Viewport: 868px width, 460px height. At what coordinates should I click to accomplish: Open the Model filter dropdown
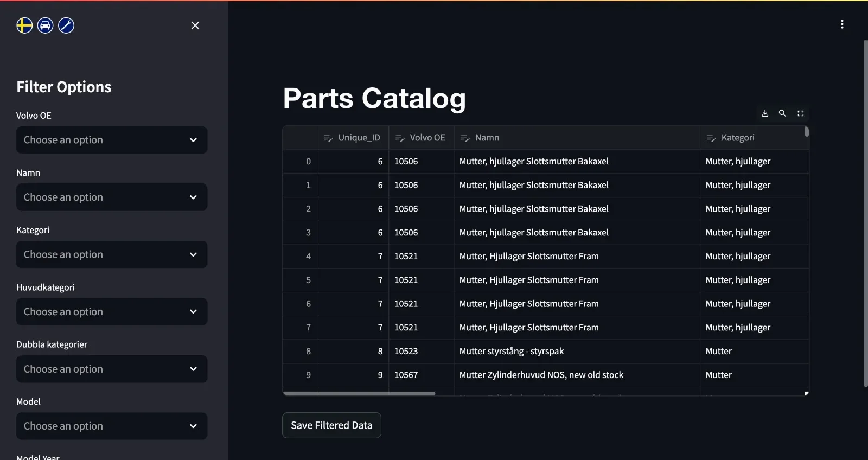coord(112,426)
